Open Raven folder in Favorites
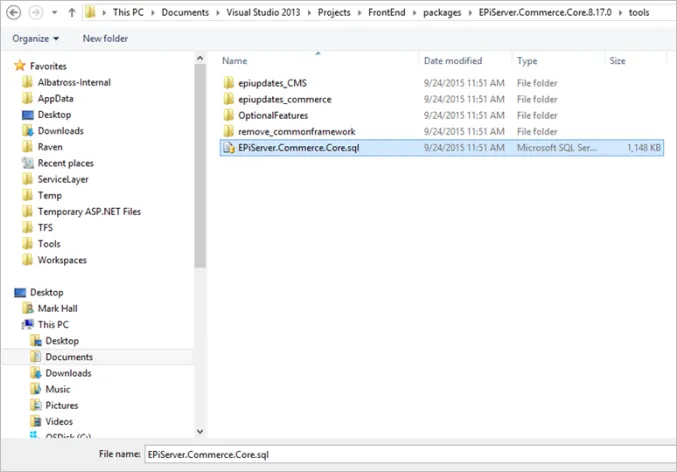 50,147
